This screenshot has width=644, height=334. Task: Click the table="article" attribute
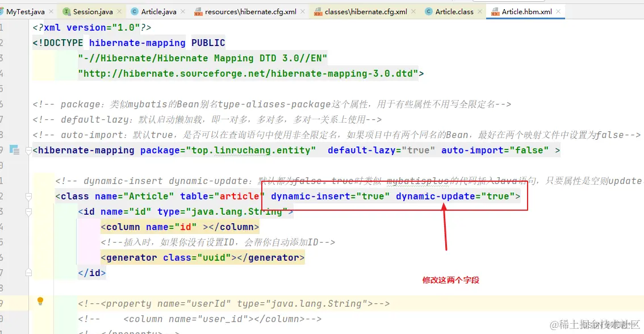(222, 197)
